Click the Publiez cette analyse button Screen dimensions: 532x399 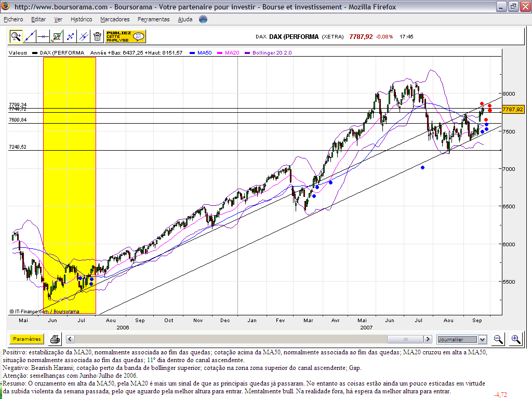click(126, 36)
